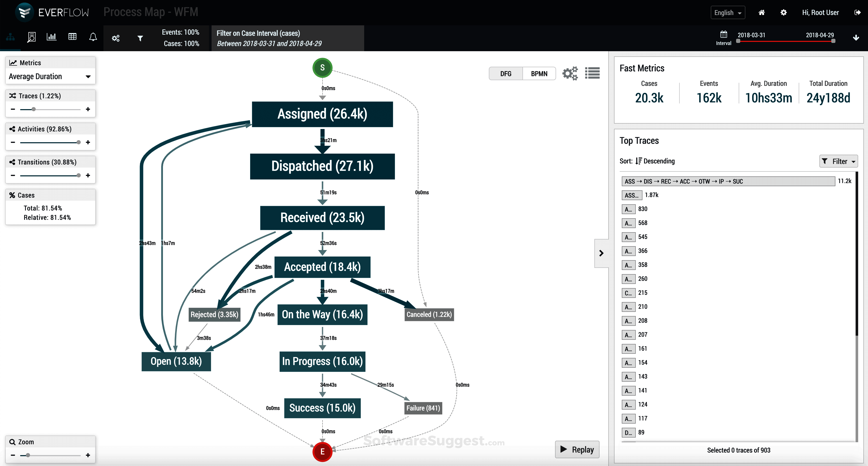
Task: Collapse the right panel using the chevron arrow
Action: coord(601,253)
